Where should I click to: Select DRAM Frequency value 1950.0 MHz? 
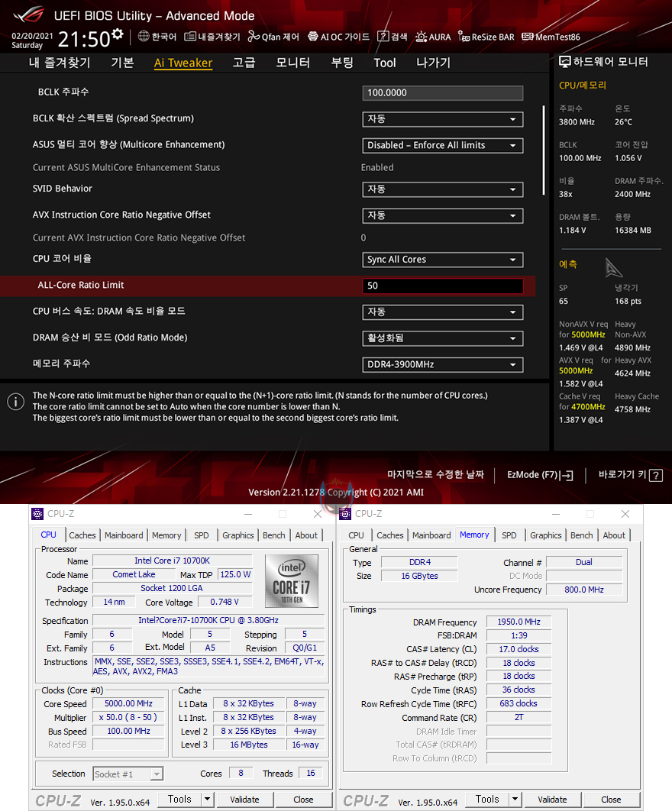tap(519, 622)
